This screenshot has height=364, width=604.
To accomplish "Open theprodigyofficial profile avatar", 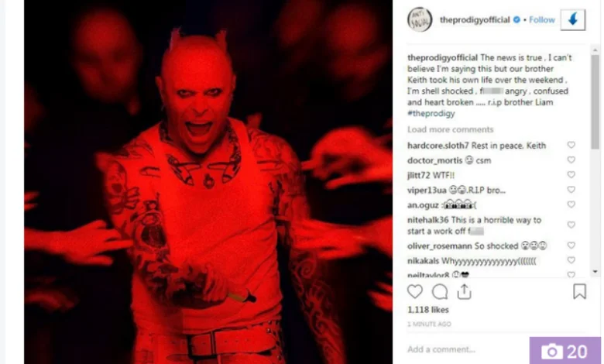I will click(420, 19).
